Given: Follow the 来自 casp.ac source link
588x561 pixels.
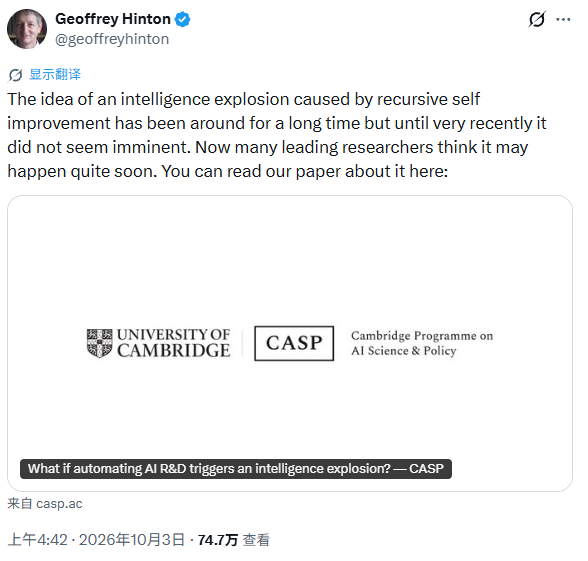Looking at the screenshot, I should tap(45, 504).
